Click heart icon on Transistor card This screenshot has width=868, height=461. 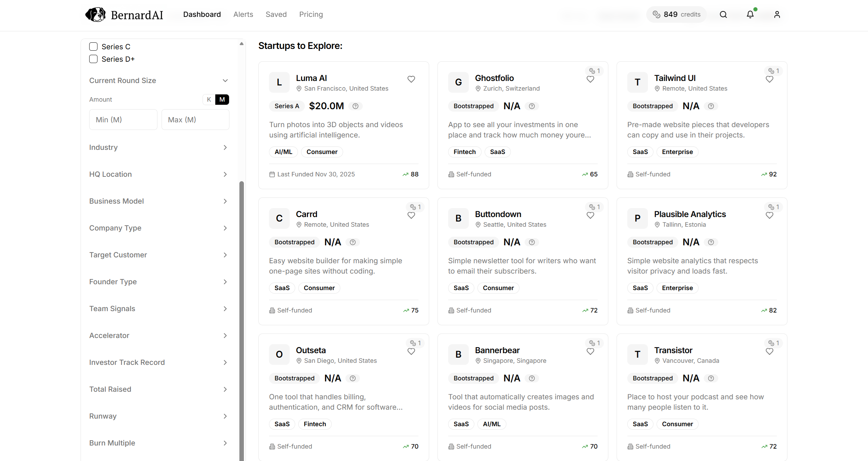point(769,351)
